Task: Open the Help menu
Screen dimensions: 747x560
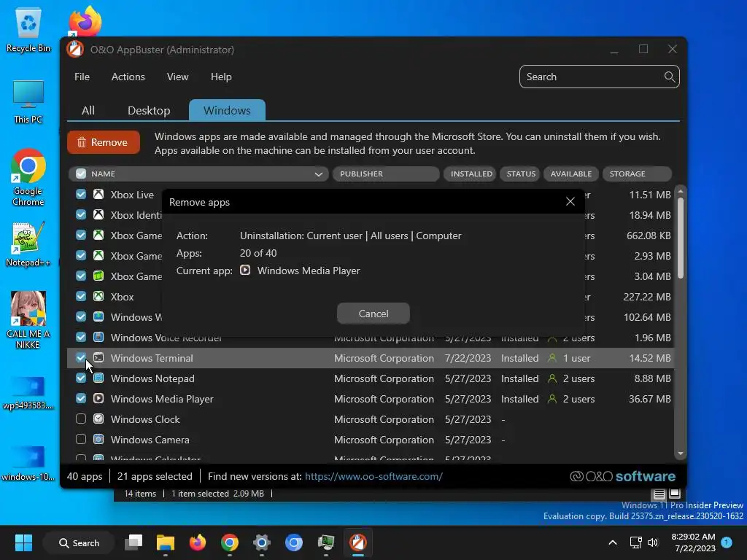Action: (221, 77)
